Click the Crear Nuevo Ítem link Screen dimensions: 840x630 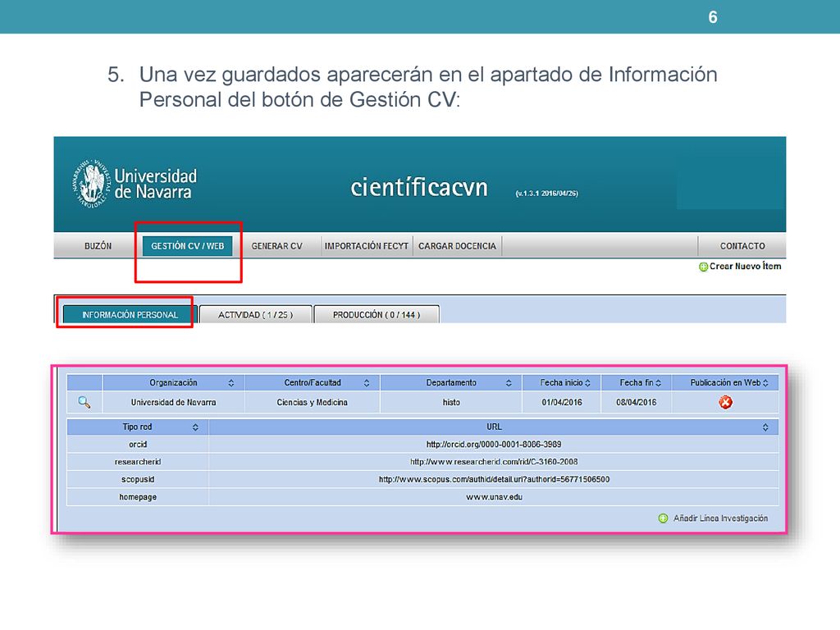[745, 267]
